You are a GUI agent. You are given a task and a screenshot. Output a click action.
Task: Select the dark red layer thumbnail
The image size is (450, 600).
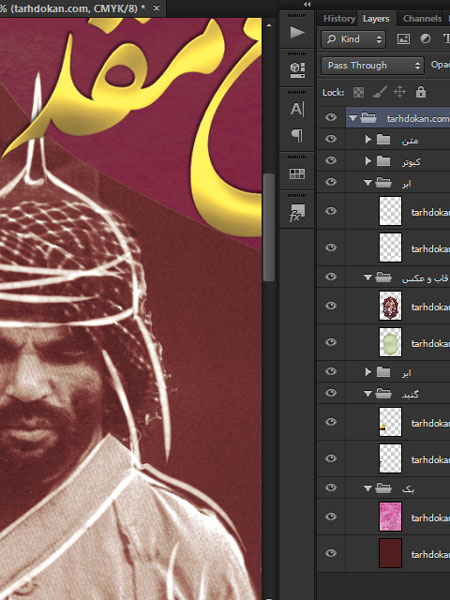[x=390, y=553]
